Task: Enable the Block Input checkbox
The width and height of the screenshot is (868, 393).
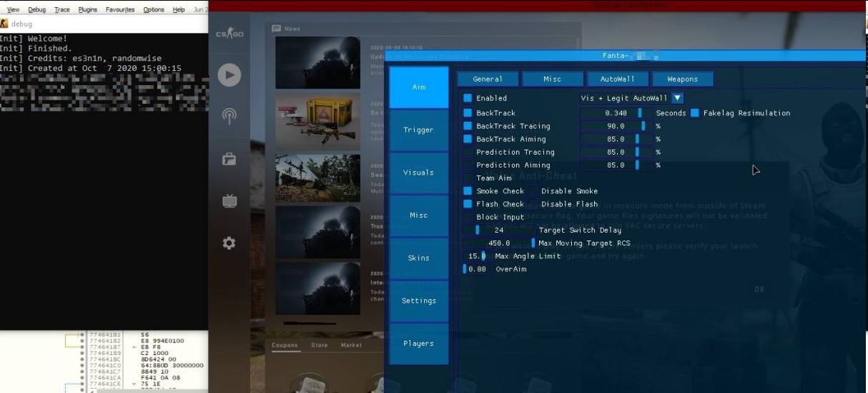Action: coord(468,217)
